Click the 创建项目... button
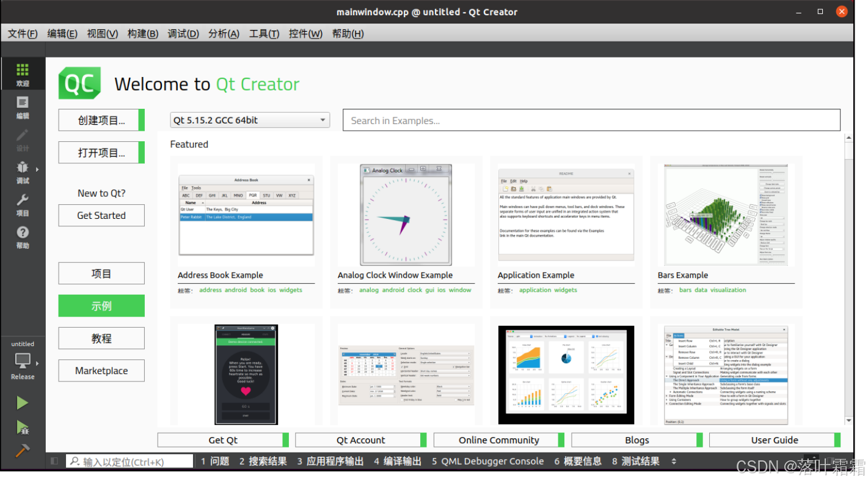The width and height of the screenshot is (868, 483). [101, 120]
